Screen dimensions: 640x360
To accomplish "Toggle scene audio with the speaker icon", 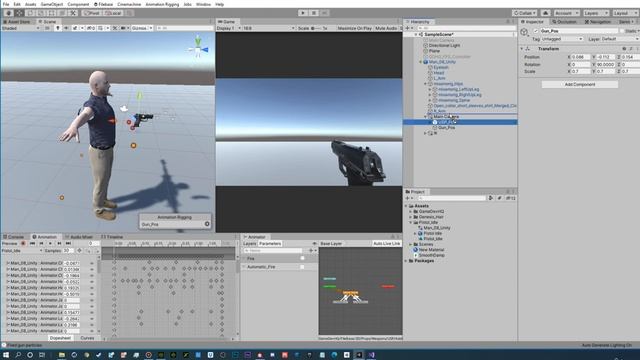I will [x=66, y=28].
